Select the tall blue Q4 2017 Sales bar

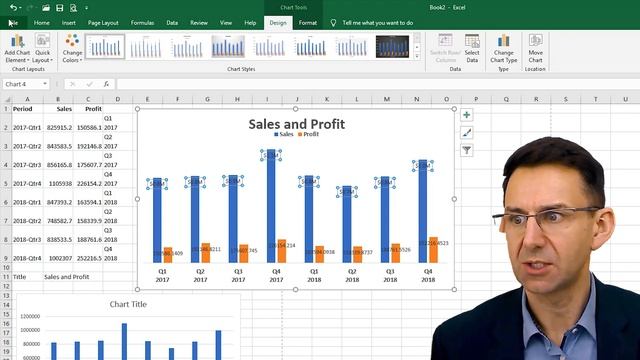click(271, 206)
